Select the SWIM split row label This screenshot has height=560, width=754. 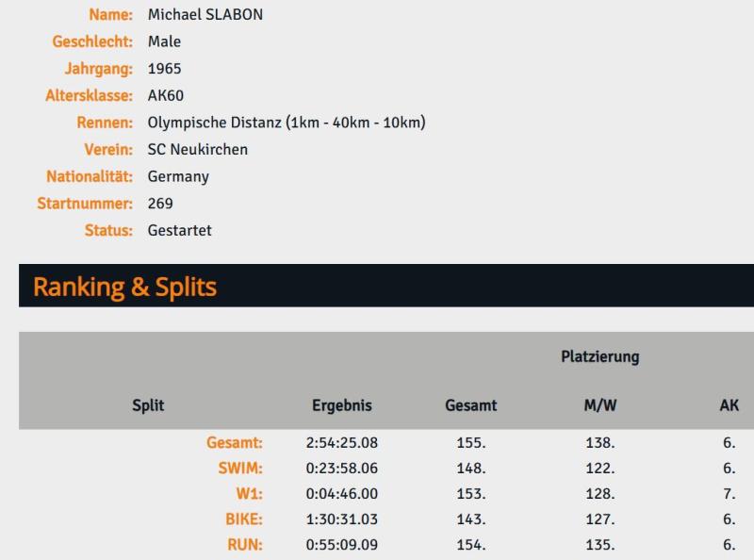[240, 468]
